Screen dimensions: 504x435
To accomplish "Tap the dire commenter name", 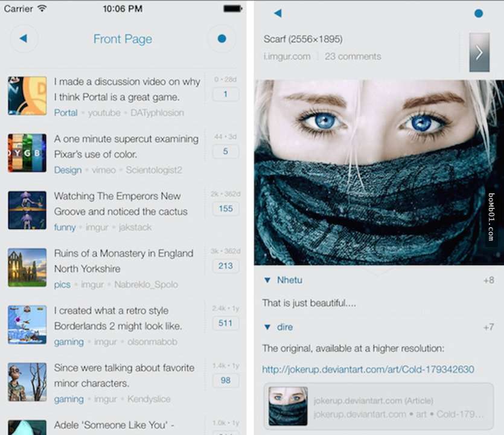I will pos(285,327).
